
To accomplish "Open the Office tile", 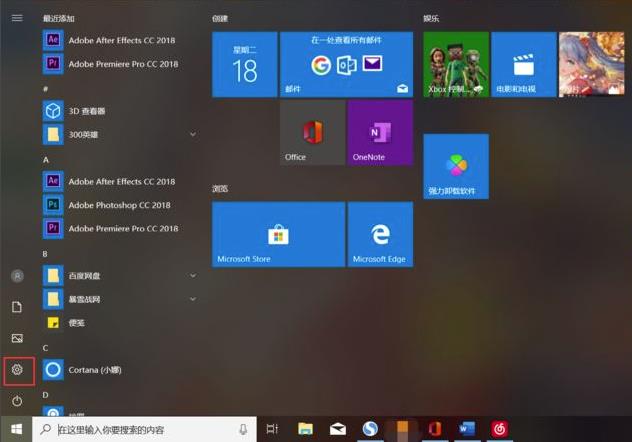I will (312, 132).
